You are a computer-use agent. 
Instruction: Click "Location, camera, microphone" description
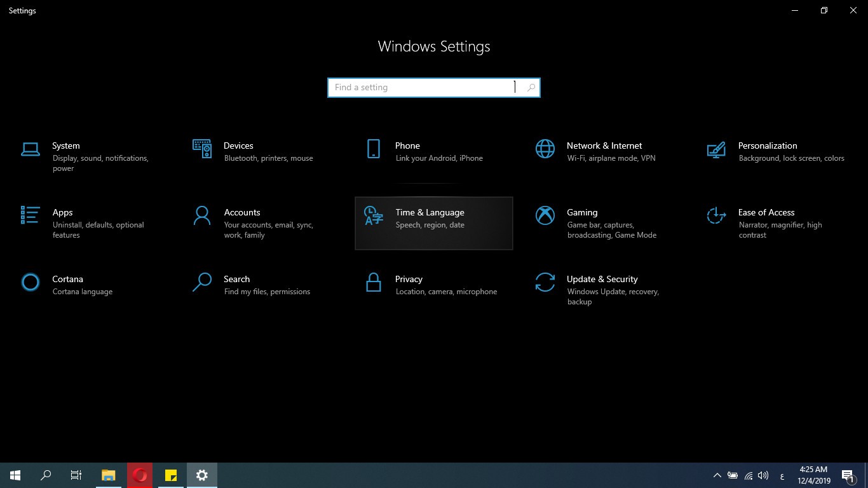(x=446, y=292)
